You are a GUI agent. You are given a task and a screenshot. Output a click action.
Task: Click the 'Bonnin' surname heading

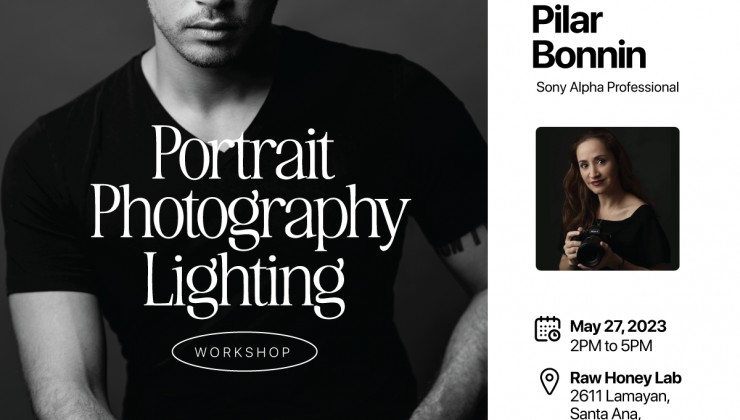(x=589, y=54)
